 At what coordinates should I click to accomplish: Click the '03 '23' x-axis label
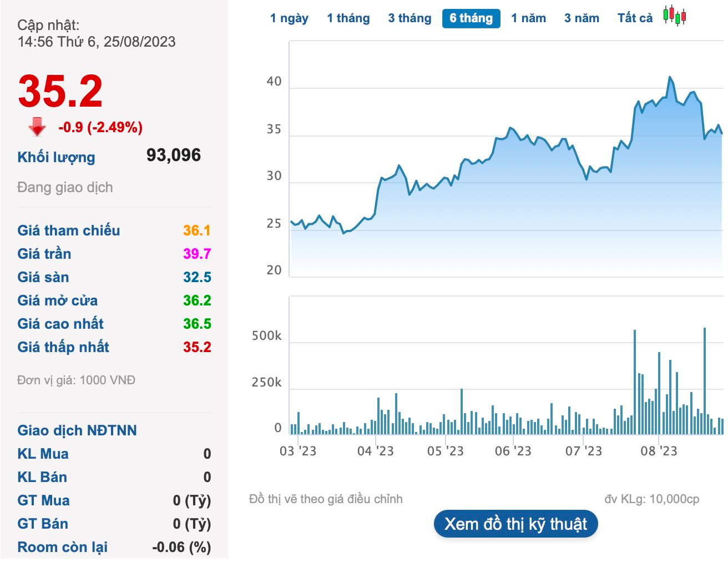tap(297, 451)
